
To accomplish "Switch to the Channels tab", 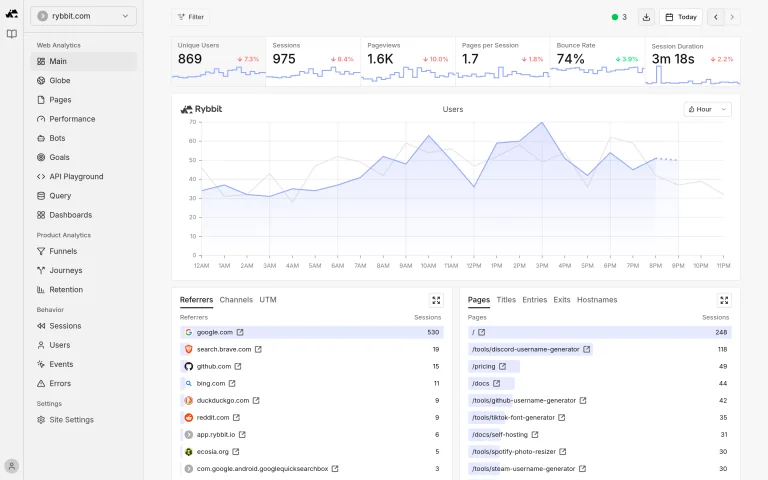I will point(236,300).
